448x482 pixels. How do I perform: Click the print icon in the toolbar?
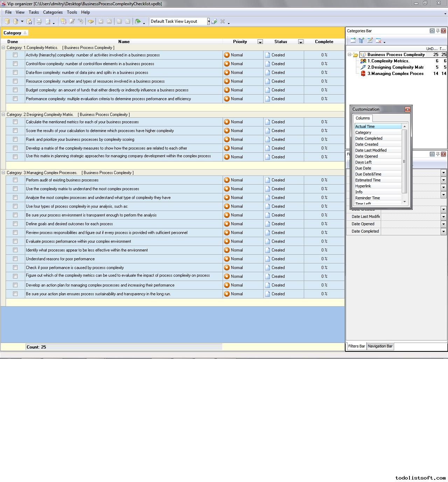tap(39, 21)
